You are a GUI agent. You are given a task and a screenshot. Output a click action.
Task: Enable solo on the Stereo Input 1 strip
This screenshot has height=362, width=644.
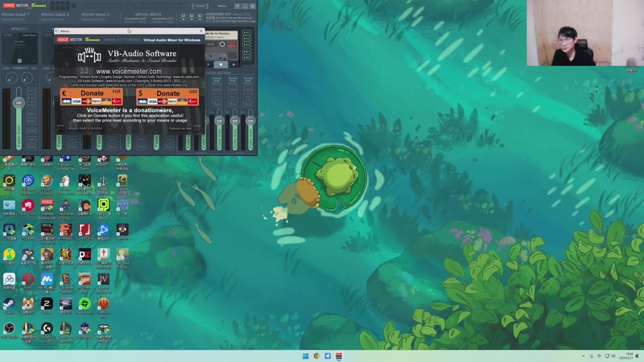[x=31, y=138]
